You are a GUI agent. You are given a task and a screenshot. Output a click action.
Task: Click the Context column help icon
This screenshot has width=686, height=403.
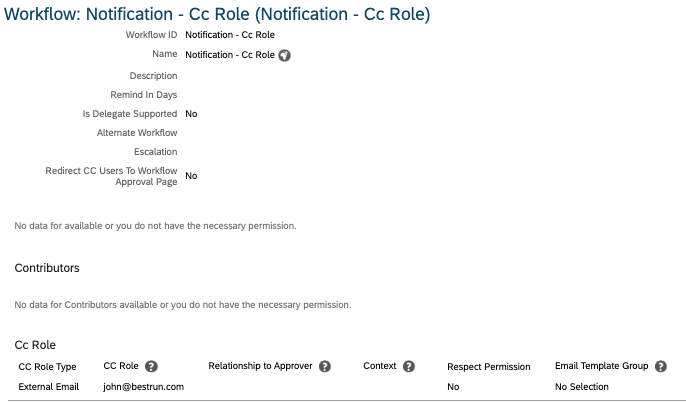point(409,366)
